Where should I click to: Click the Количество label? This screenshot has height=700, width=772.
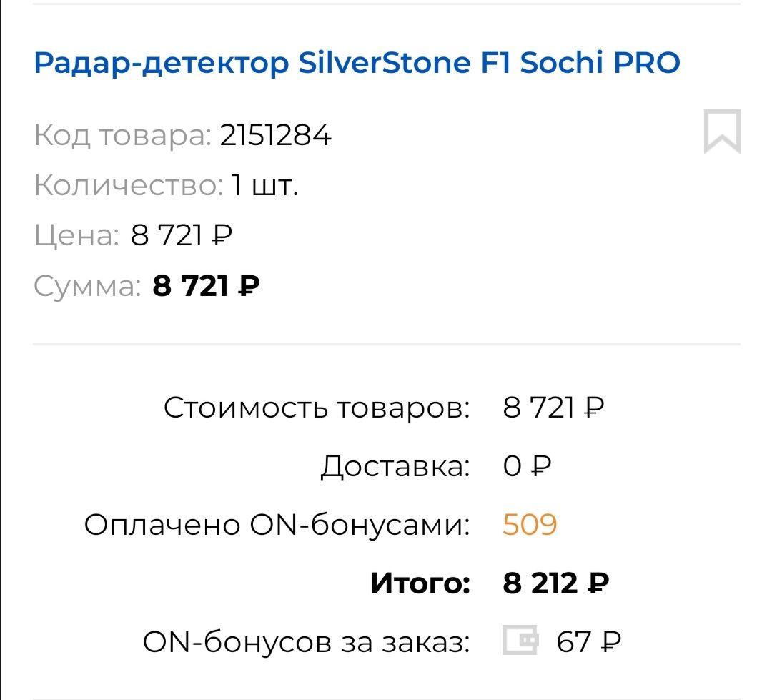(128, 185)
